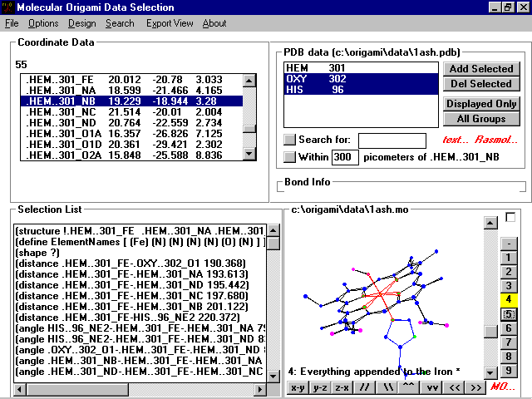Switch to the y-z plane view
This screenshot has width=532, height=399.
click(x=320, y=387)
